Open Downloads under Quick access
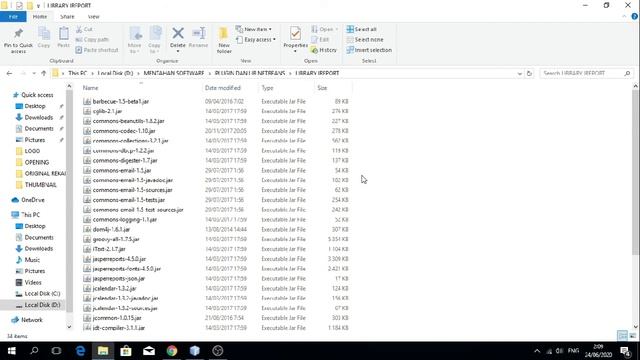Image resolution: width=640 pixels, height=360 pixels. click(34, 118)
